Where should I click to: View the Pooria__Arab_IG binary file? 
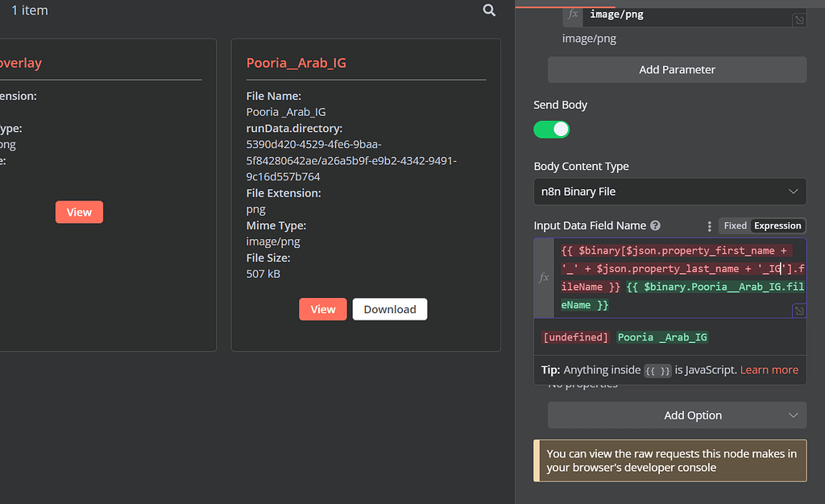point(322,309)
